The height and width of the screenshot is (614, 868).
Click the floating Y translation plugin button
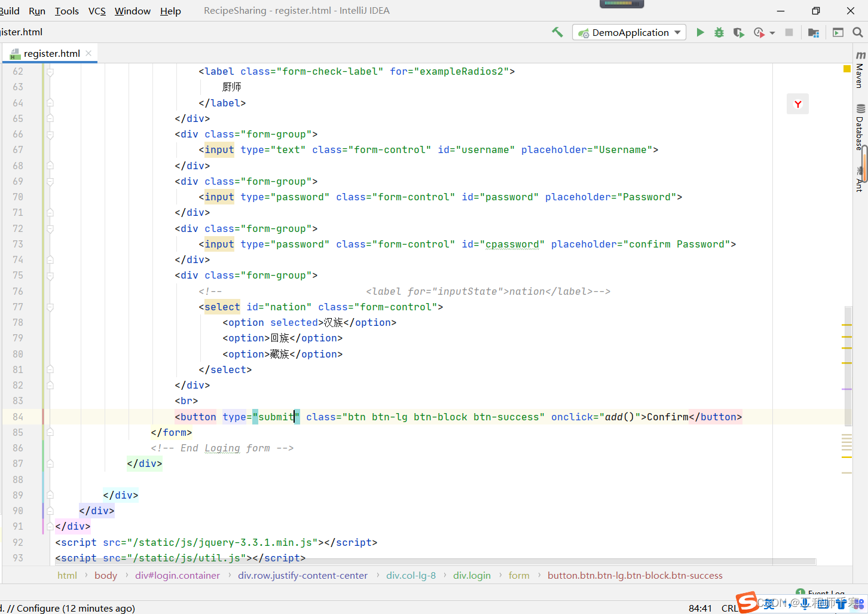coord(797,103)
